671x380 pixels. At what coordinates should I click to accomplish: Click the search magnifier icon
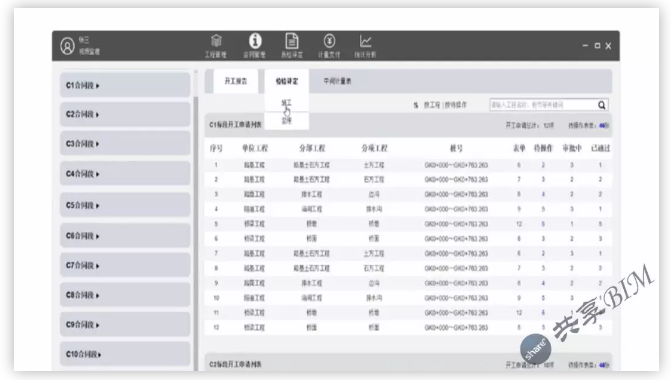click(x=602, y=105)
